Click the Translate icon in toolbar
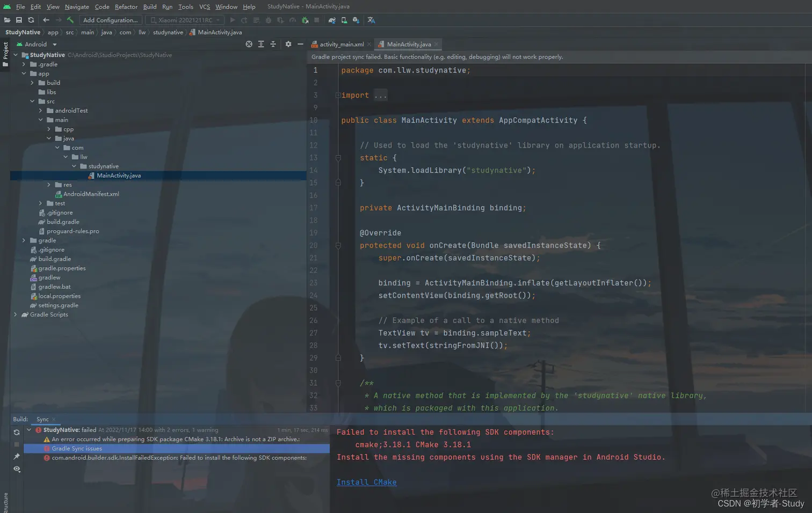Image resolution: width=812 pixels, height=513 pixels. point(371,20)
